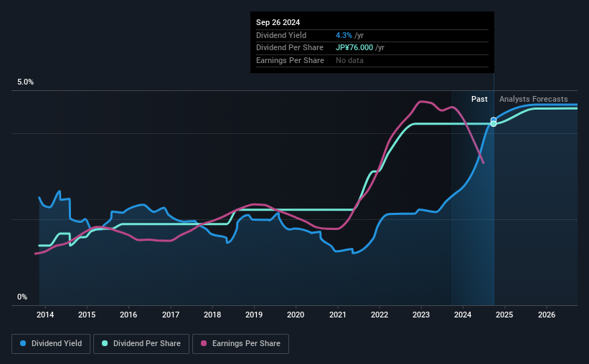The image size is (589, 364).
Task: Click the 'Earnings Per Share' tooltip row label
Action: [x=290, y=60]
